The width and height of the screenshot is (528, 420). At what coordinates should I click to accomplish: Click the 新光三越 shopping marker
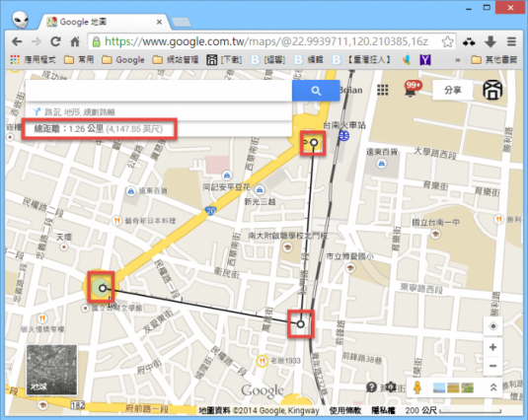pyautogui.click(x=259, y=190)
